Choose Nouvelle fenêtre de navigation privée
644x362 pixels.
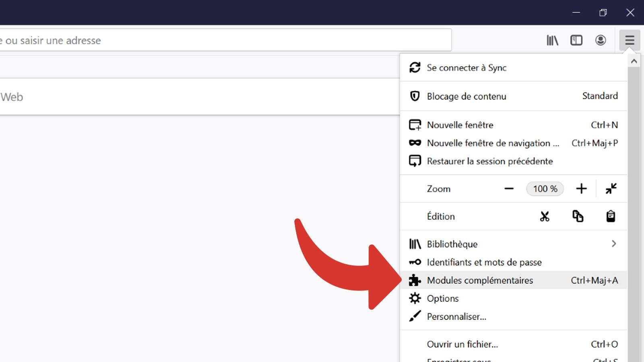tap(493, 143)
